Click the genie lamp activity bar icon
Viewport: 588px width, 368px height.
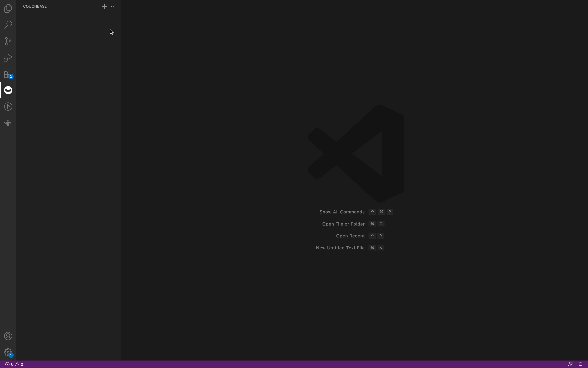click(x=8, y=123)
